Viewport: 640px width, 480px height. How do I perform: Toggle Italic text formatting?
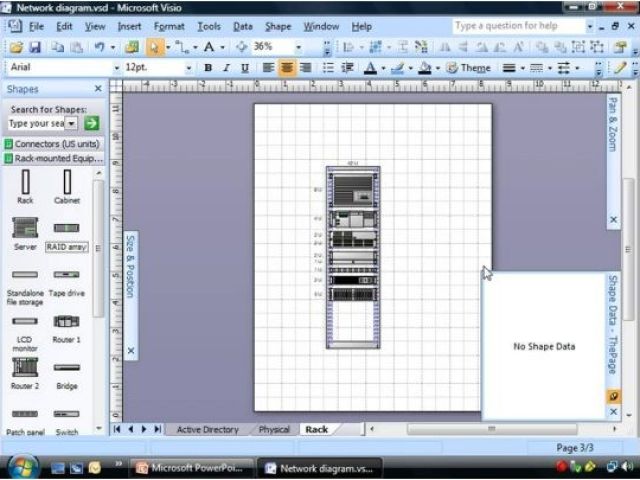[226, 68]
